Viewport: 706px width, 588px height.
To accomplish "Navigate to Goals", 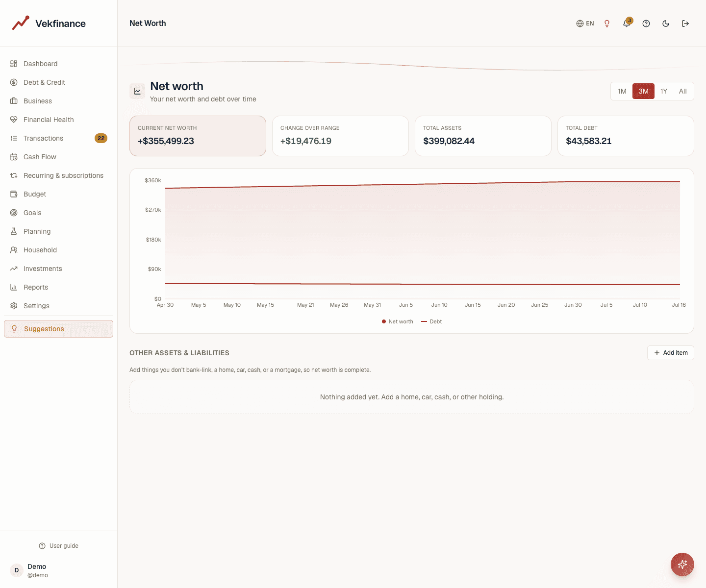I will (x=58, y=213).
